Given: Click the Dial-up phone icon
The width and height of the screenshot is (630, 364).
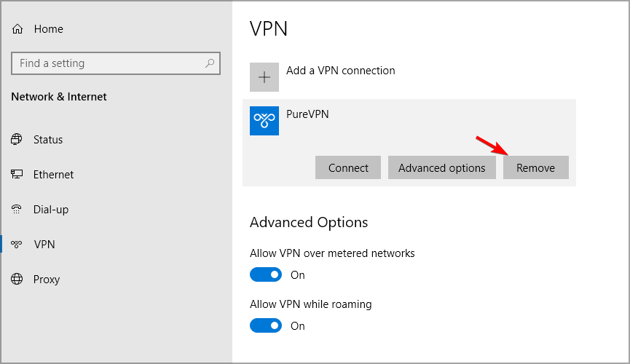Looking at the screenshot, I should [17, 210].
